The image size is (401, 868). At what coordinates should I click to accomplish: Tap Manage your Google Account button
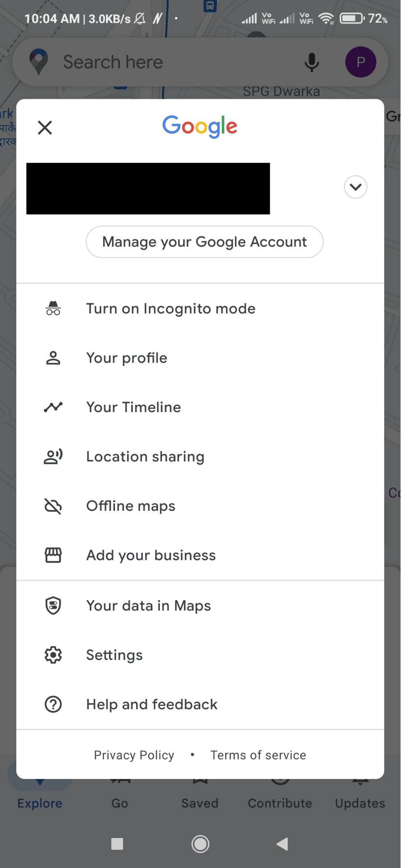(204, 242)
